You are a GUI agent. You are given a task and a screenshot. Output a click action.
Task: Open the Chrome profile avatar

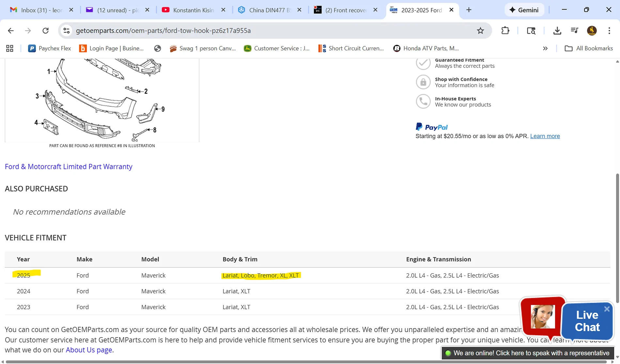[x=592, y=31]
